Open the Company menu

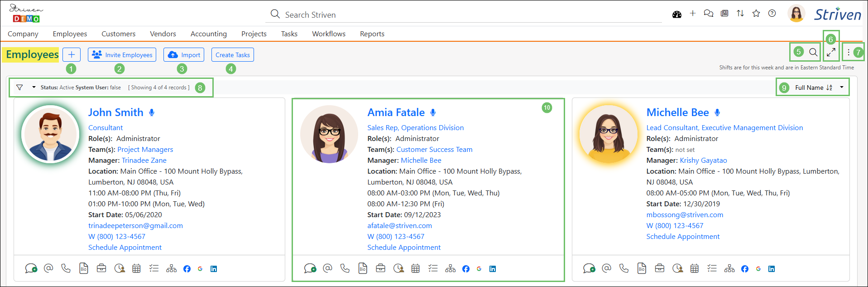point(23,34)
